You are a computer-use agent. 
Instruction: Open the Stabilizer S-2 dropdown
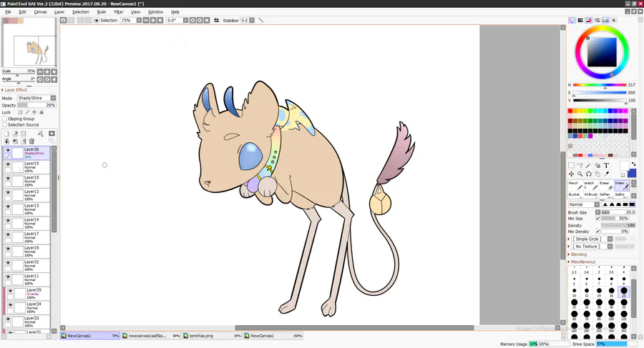(x=252, y=20)
